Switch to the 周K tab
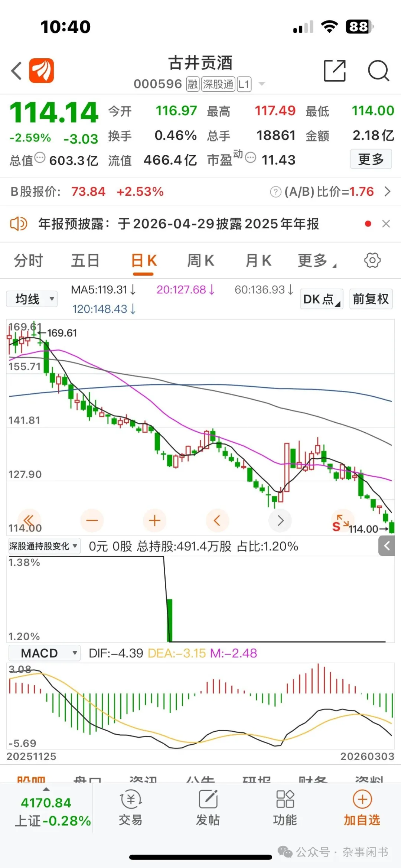Image resolution: width=401 pixels, height=868 pixels. [x=200, y=260]
